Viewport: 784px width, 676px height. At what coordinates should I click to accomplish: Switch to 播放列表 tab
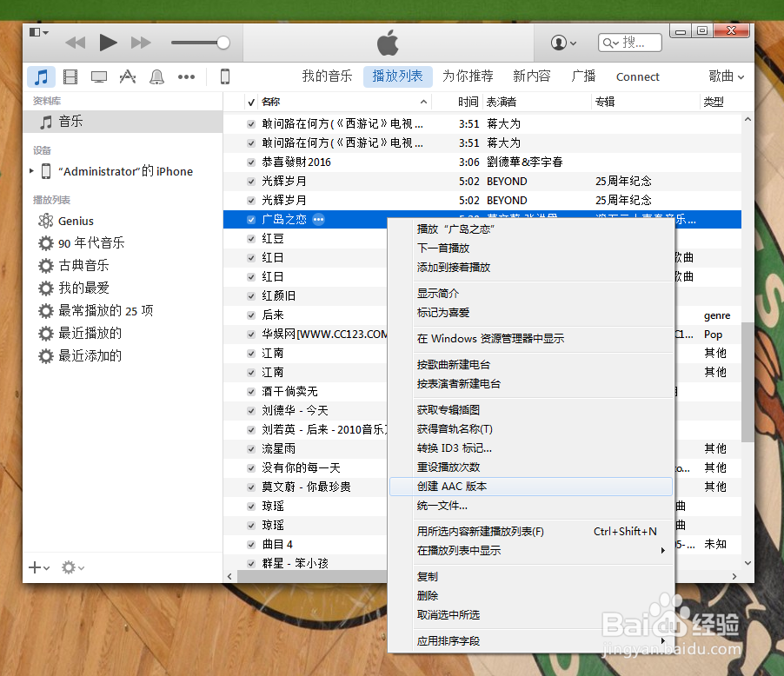coord(397,76)
